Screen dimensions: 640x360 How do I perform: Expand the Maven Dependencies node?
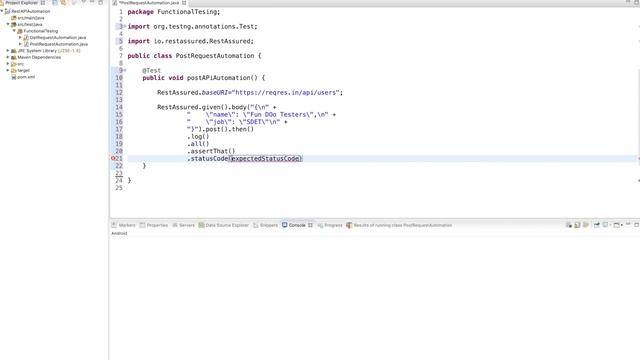pos(8,57)
